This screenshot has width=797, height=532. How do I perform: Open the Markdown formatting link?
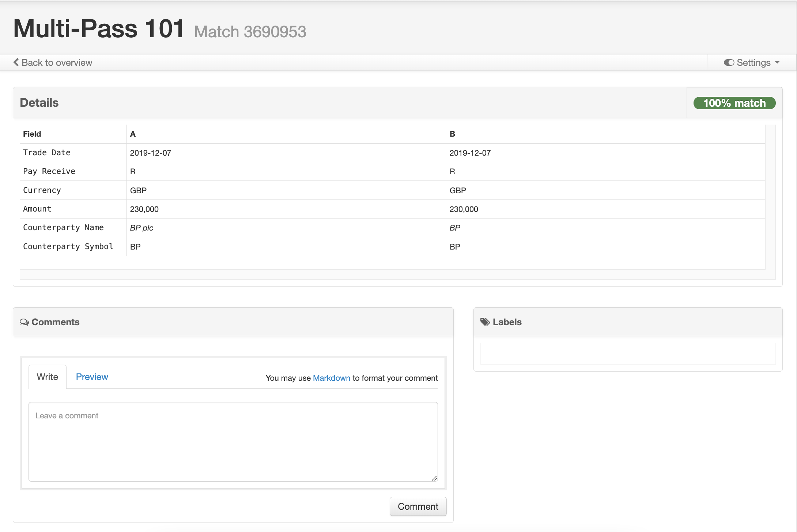[331, 378]
